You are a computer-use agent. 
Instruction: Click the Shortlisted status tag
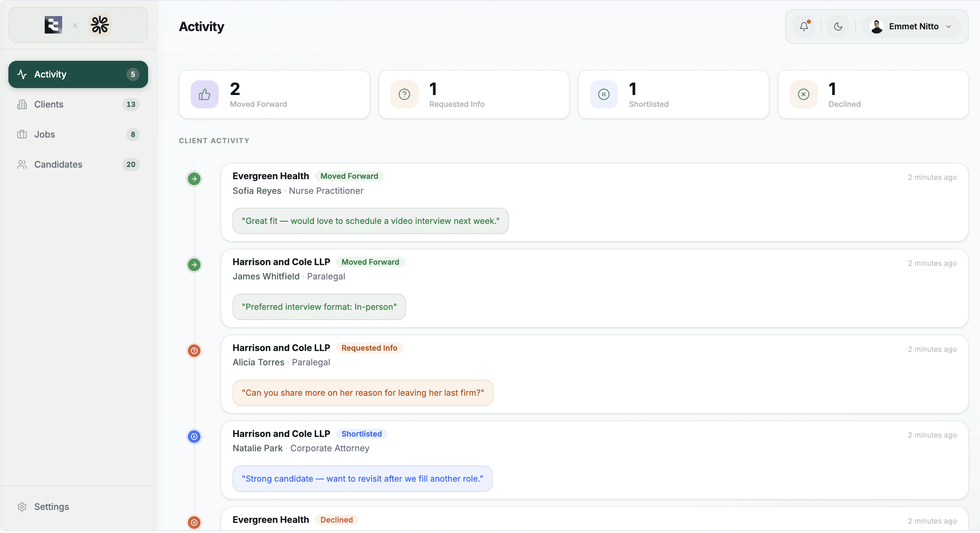coord(361,434)
